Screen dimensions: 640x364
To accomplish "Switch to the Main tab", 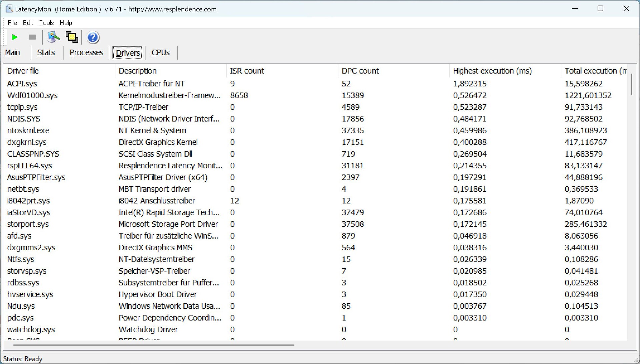I will [13, 53].
